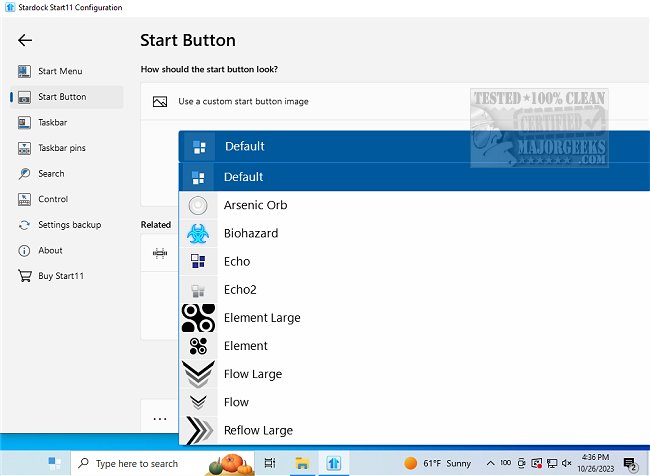650x476 pixels.
Task: Click the Taskbar pins sidebar icon
Action: point(24,148)
